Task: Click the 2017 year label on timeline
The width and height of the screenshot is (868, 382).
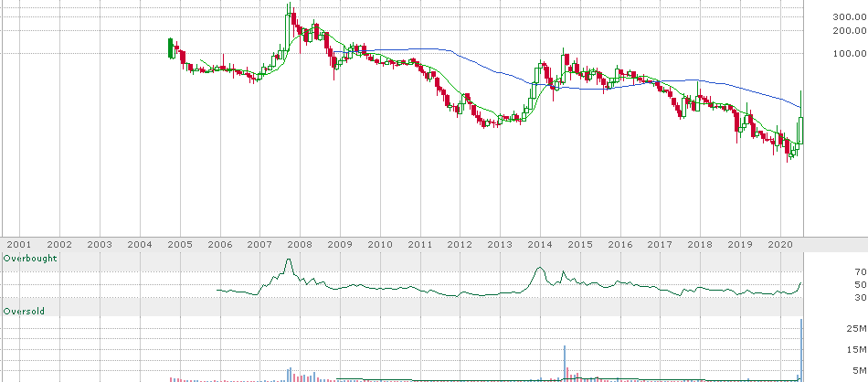Action: [x=661, y=244]
